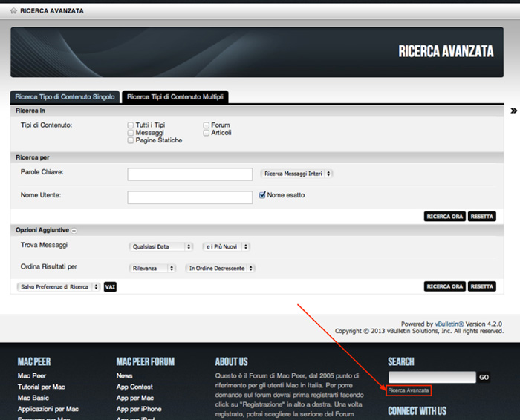
Task: Open the Qualsiasi Data dropdown
Action: point(160,246)
